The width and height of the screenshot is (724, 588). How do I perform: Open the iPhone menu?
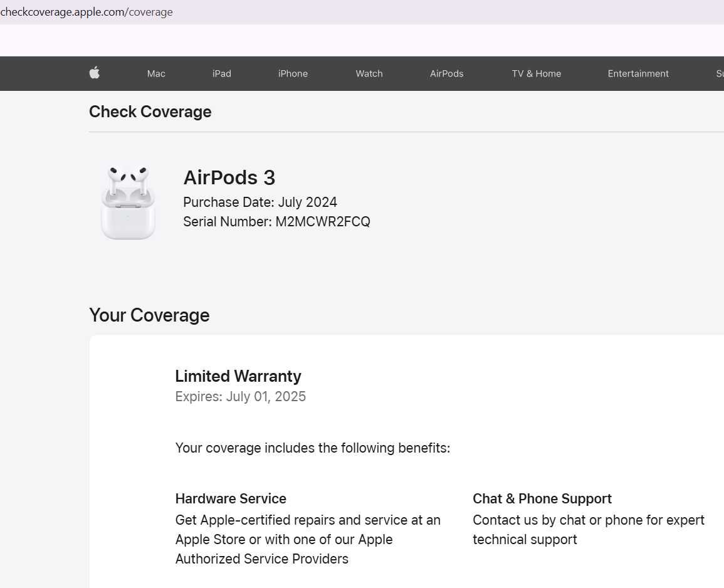293,73
